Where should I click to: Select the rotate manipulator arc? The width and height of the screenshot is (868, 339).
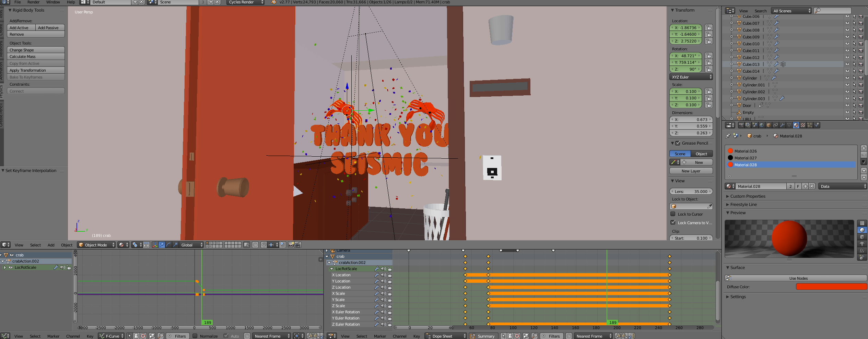tap(168, 245)
